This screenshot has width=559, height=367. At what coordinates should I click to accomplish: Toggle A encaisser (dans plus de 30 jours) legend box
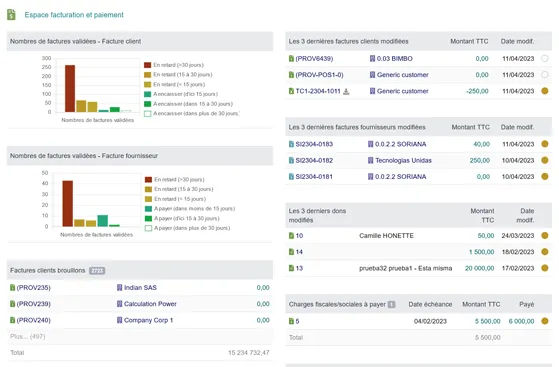tap(148, 114)
